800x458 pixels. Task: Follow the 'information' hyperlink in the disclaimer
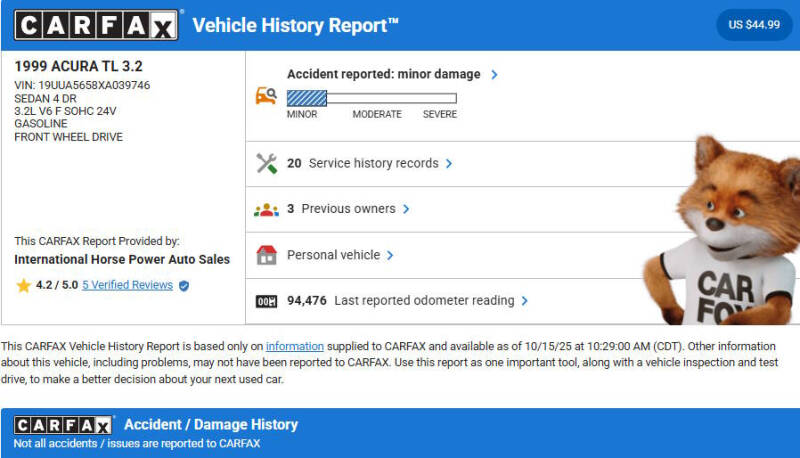294,346
